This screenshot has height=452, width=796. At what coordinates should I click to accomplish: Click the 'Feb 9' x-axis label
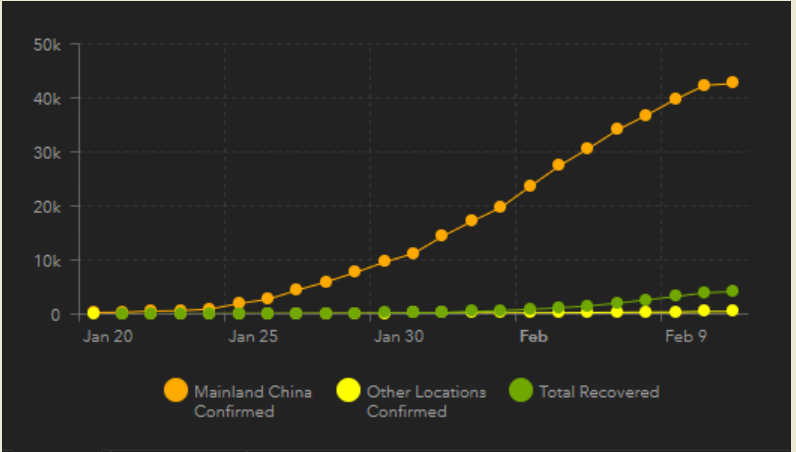686,337
